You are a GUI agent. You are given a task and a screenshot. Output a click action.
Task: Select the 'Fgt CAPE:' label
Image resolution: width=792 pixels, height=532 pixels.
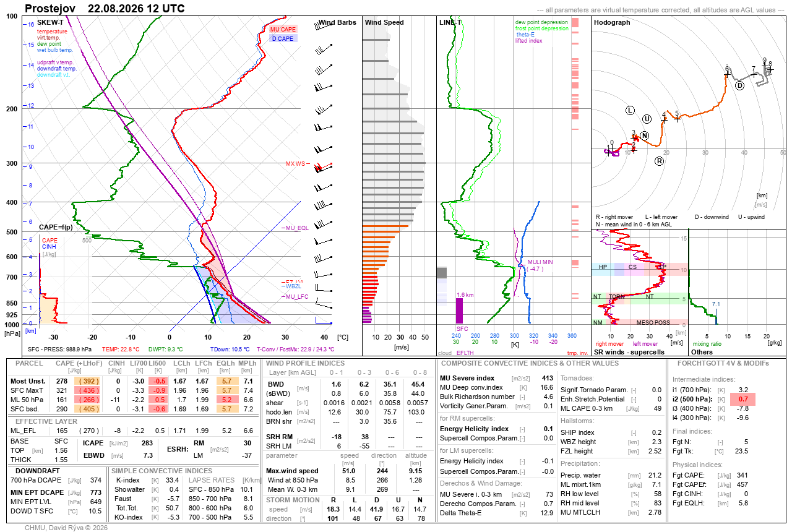click(x=689, y=476)
